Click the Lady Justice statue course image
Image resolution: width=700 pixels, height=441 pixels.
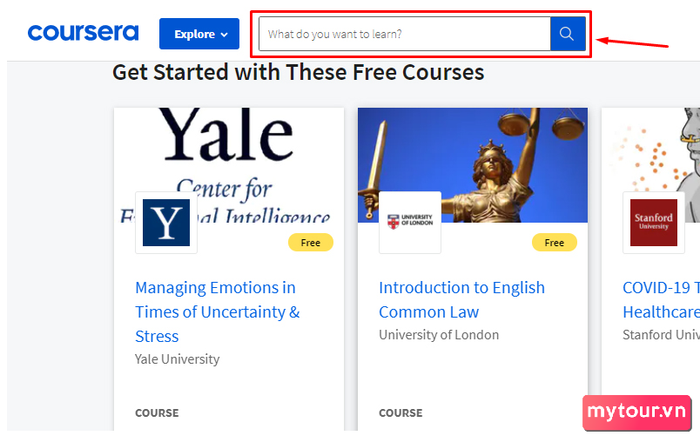coord(473,165)
